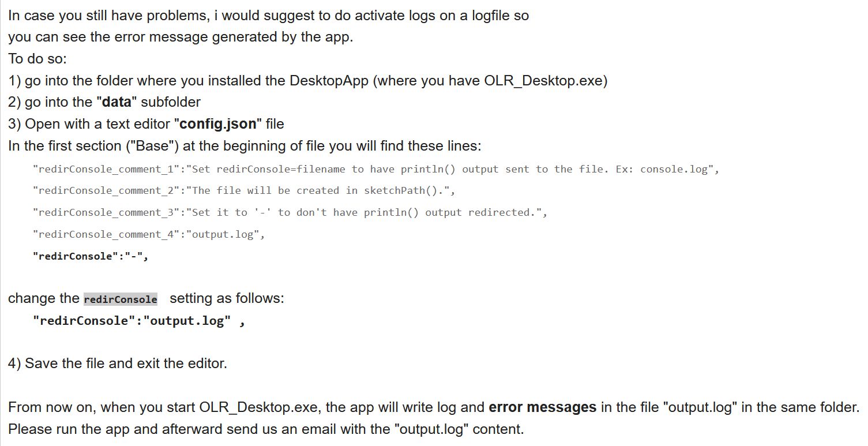Click the bold "redirConsole":"output.log" line
This screenshot has width=868, height=446.
[x=139, y=321]
